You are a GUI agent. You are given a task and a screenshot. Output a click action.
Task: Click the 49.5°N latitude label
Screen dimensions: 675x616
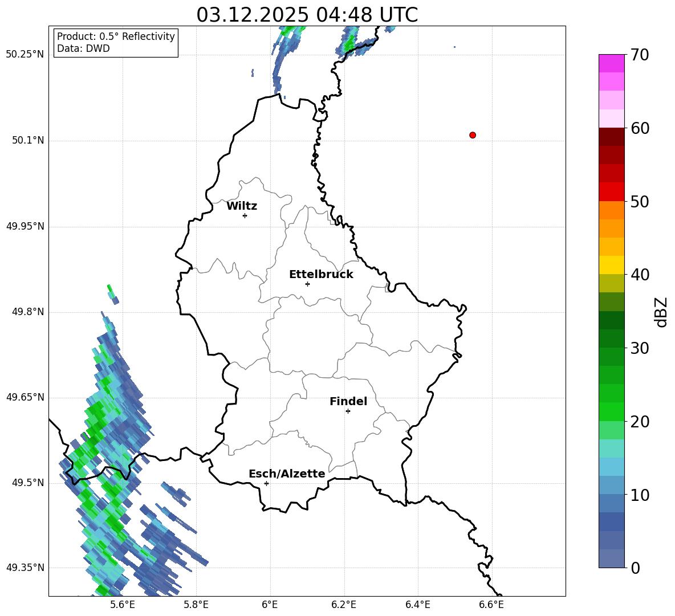28,482
